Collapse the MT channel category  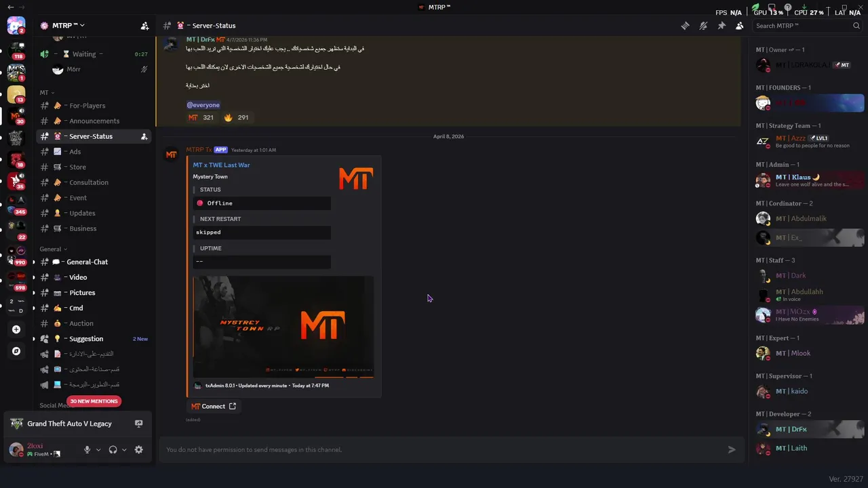[x=47, y=92]
